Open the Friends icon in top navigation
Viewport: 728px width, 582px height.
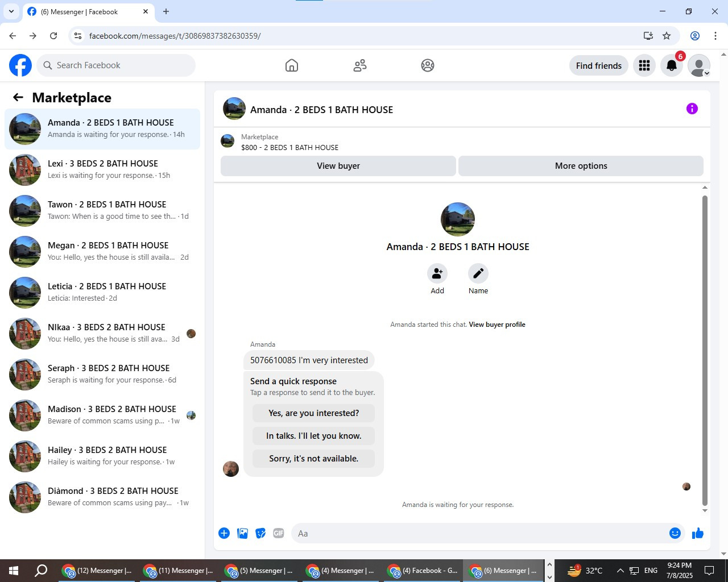coord(360,65)
